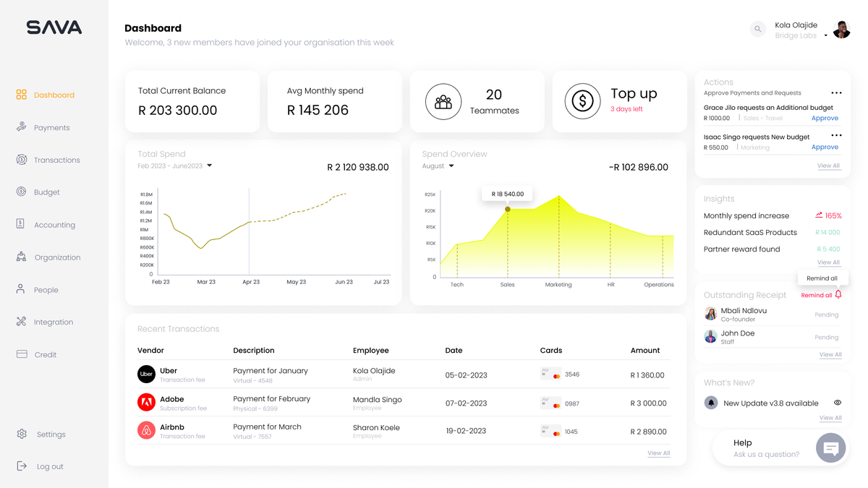Select Dashboard in the sidebar menu
This screenshot has height=488, width=868.
point(54,95)
